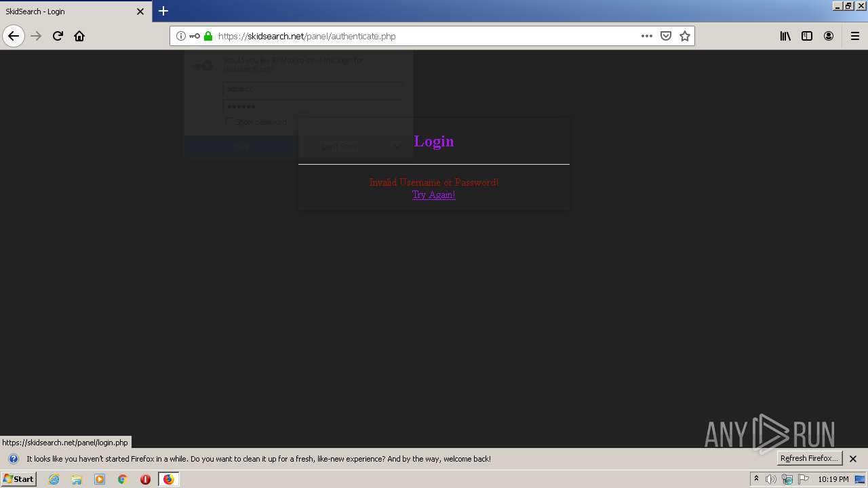Screen dimensions: 868x488
Task: Open the Action Center flag icon
Action: tap(804, 479)
